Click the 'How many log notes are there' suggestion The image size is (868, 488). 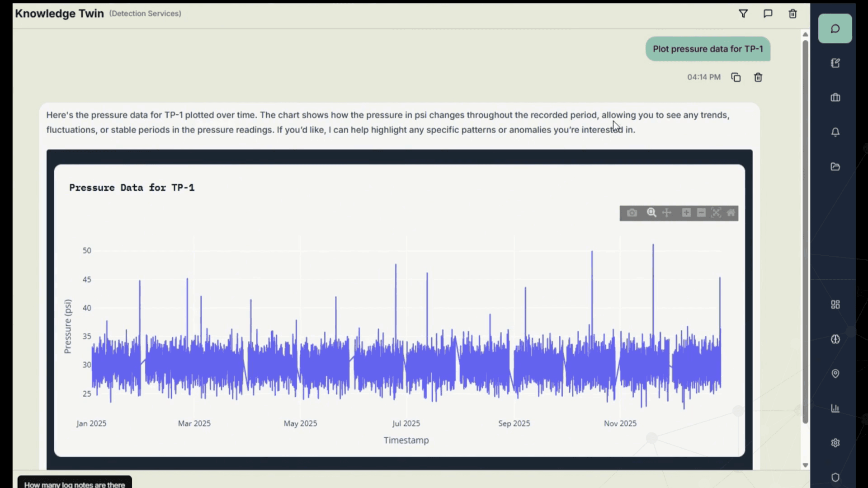pos(74,483)
